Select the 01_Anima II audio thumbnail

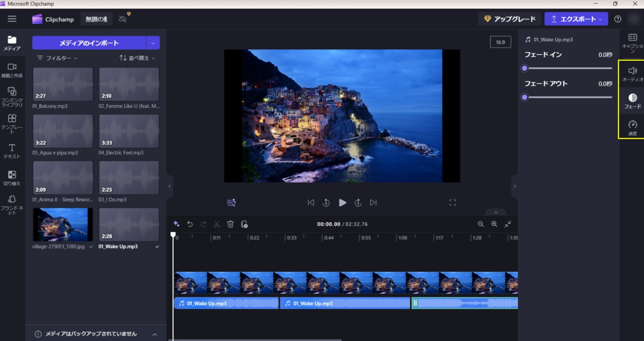tap(63, 178)
